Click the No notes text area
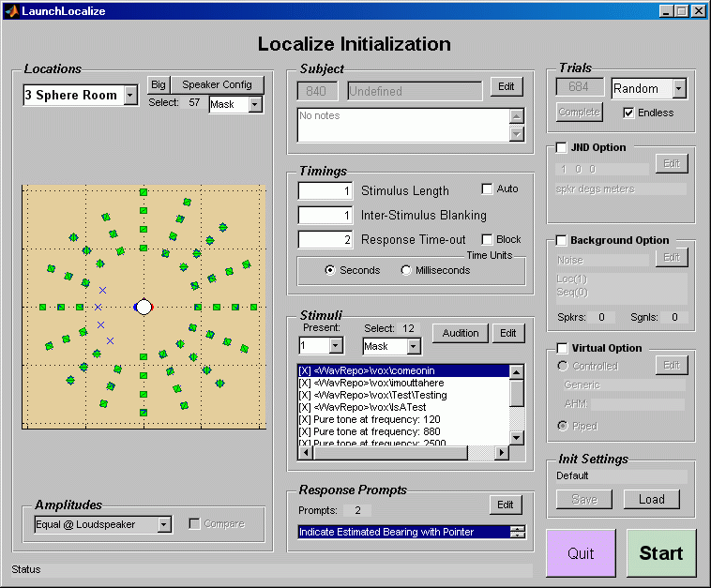 403,125
